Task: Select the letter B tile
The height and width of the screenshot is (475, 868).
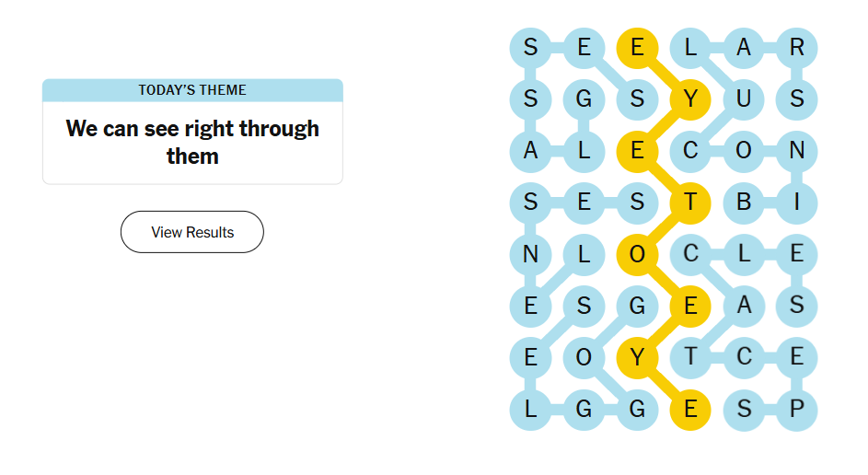Action: point(744,203)
